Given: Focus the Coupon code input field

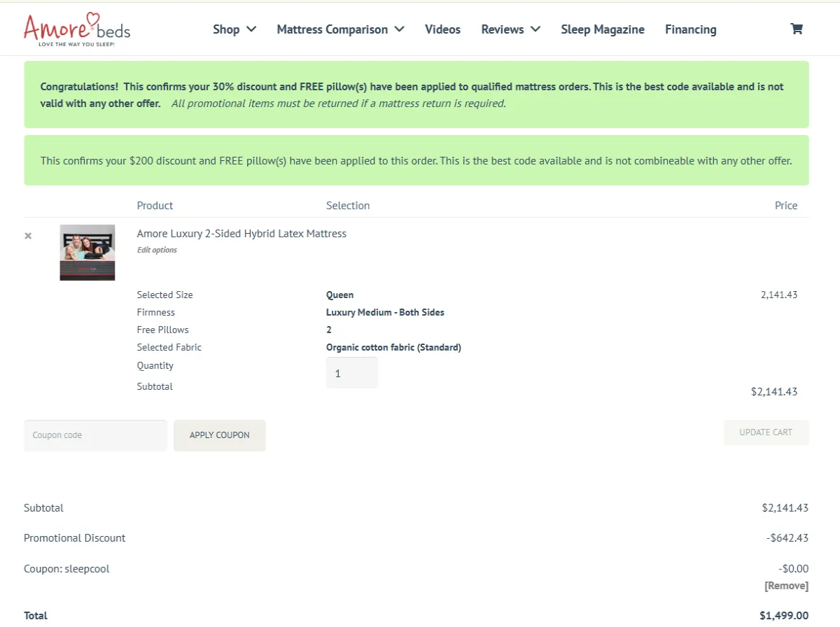Looking at the screenshot, I should point(96,435).
